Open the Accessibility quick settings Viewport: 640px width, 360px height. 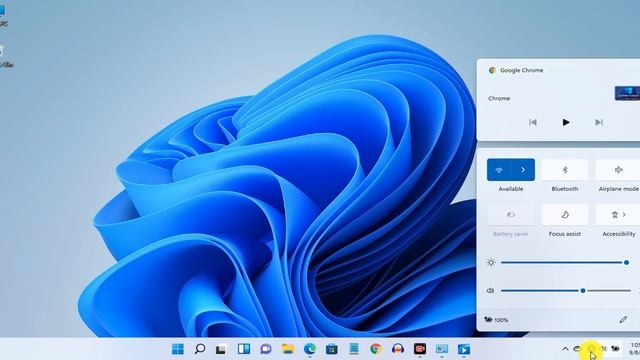pos(618,215)
